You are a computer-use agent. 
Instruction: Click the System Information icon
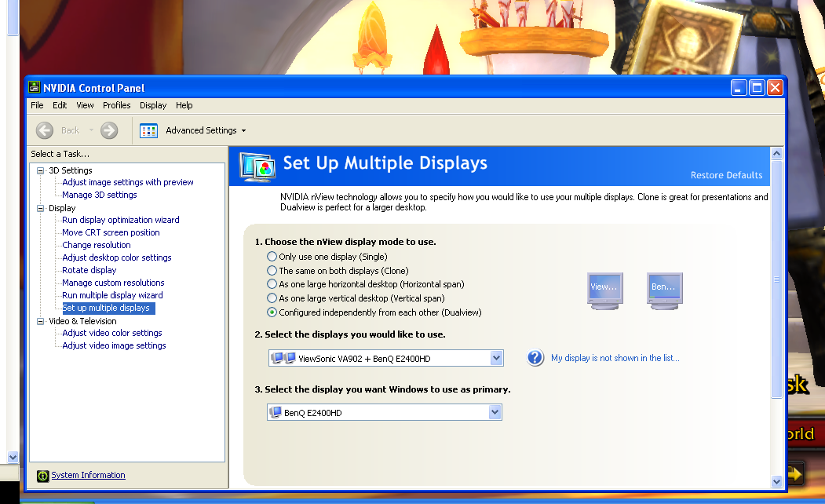click(42, 476)
